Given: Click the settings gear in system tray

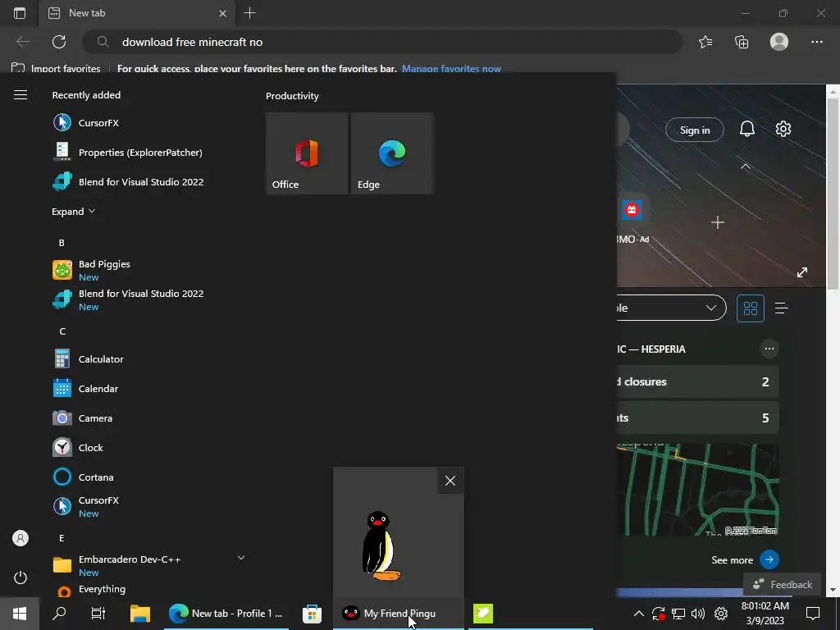Looking at the screenshot, I should coord(721,614).
